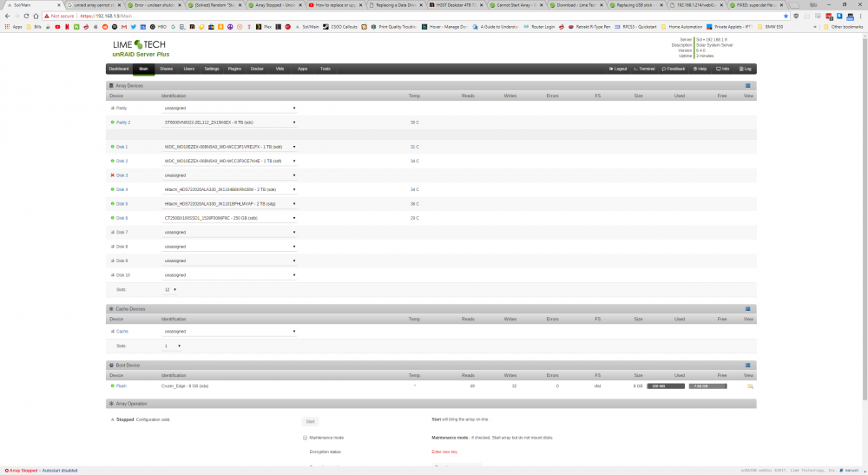Open the Parity device dropdown

229,108
